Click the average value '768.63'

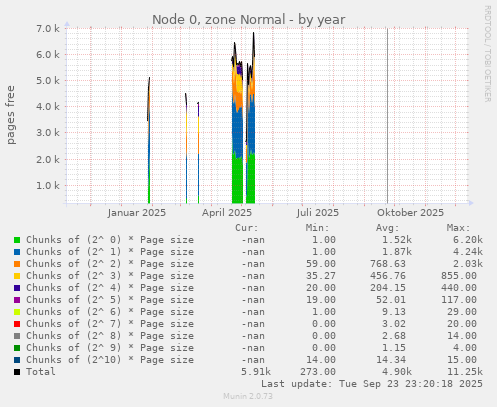[x=388, y=264]
